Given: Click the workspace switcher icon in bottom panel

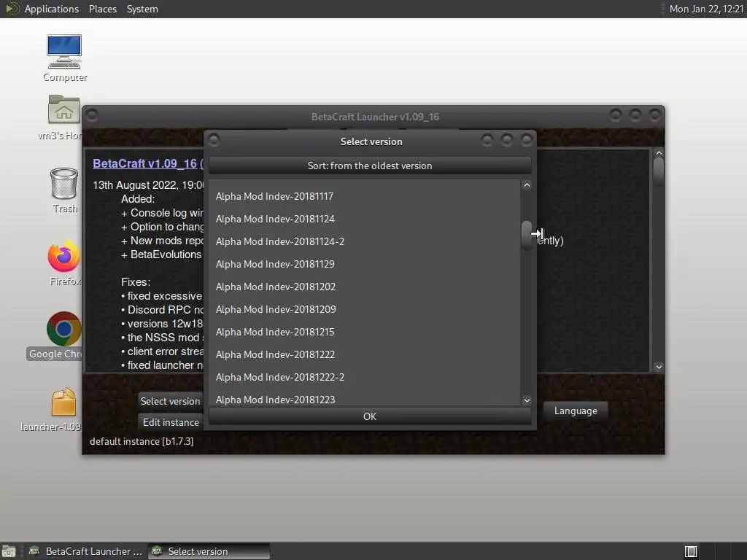Looking at the screenshot, I should coord(690,551).
